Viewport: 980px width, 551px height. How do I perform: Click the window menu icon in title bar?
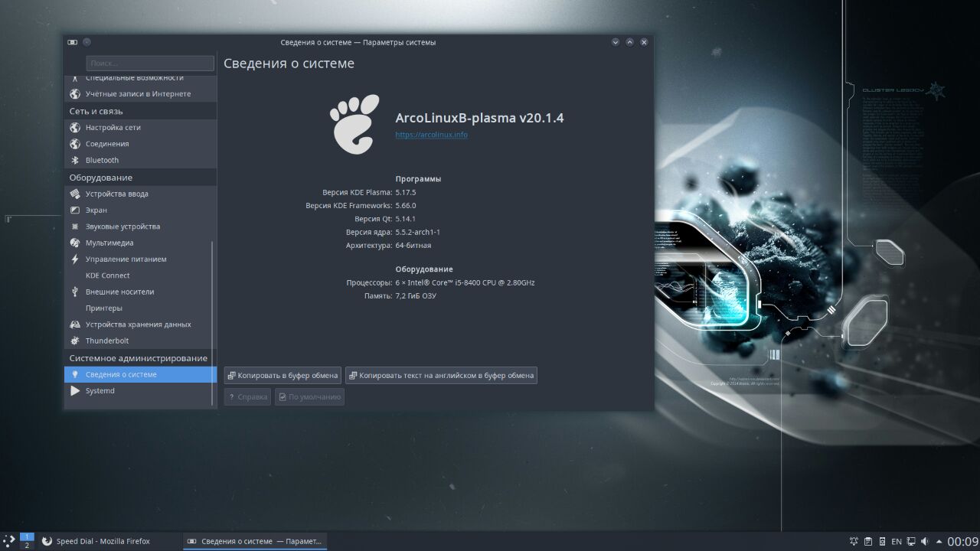tap(73, 42)
